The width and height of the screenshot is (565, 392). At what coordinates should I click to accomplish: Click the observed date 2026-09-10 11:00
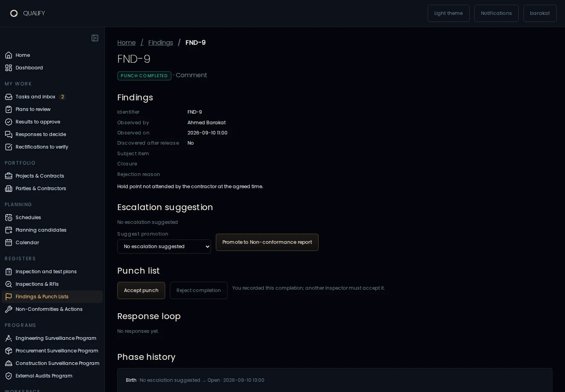click(207, 133)
